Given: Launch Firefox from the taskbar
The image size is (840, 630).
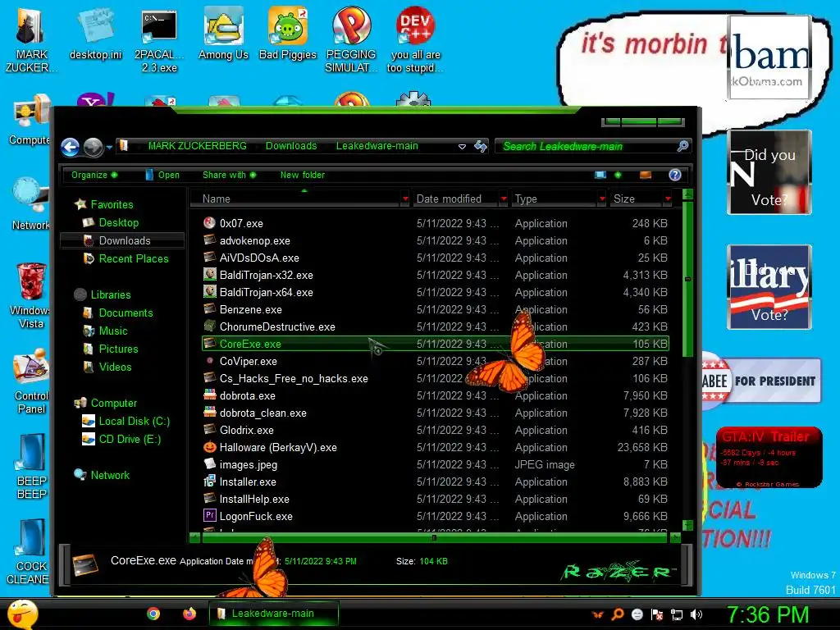Looking at the screenshot, I should (189, 614).
